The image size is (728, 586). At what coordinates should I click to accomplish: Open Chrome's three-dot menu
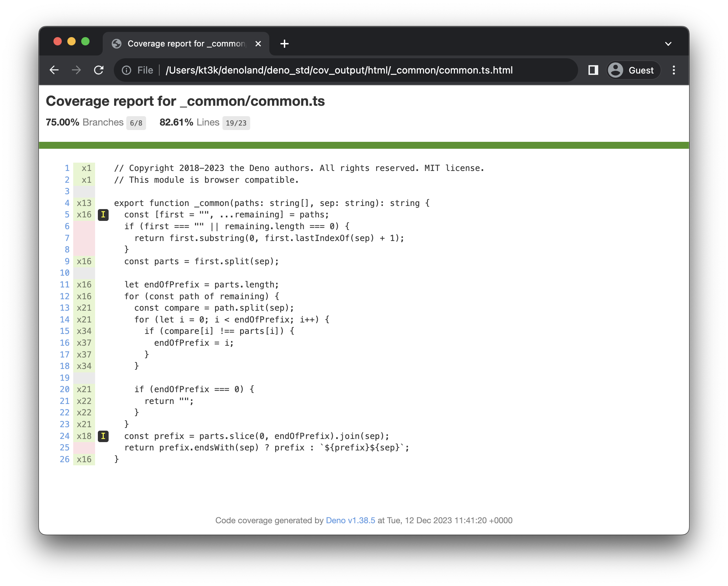[674, 70]
